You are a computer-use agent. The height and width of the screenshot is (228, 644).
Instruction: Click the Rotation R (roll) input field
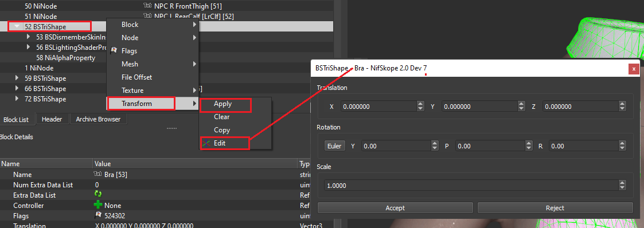pos(584,146)
